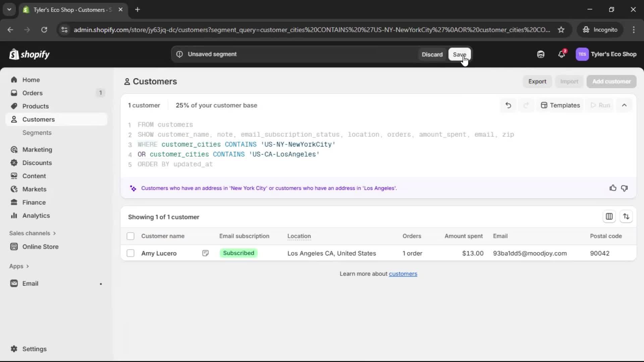Screen dimensions: 644x362
Task: Open Tyler's Eco Shop account menu
Action: pos(606,54)
